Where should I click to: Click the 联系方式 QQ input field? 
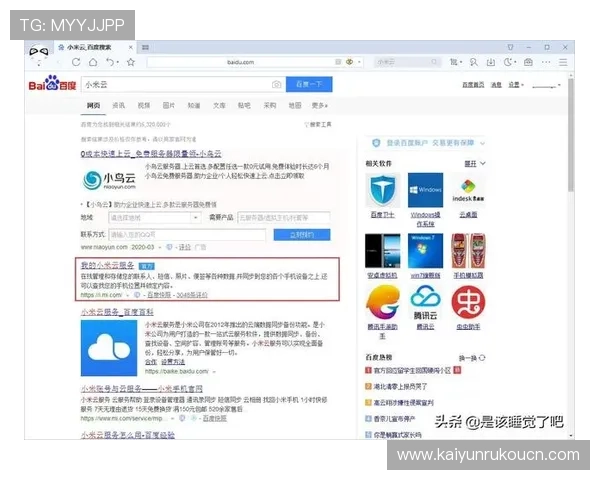click(x=187, y=235)
